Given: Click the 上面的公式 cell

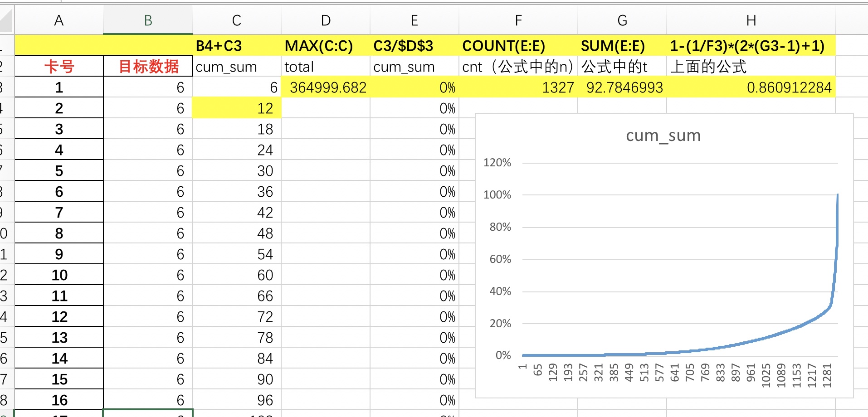Looking at the screenshot, I should click(x=751, y=66).
